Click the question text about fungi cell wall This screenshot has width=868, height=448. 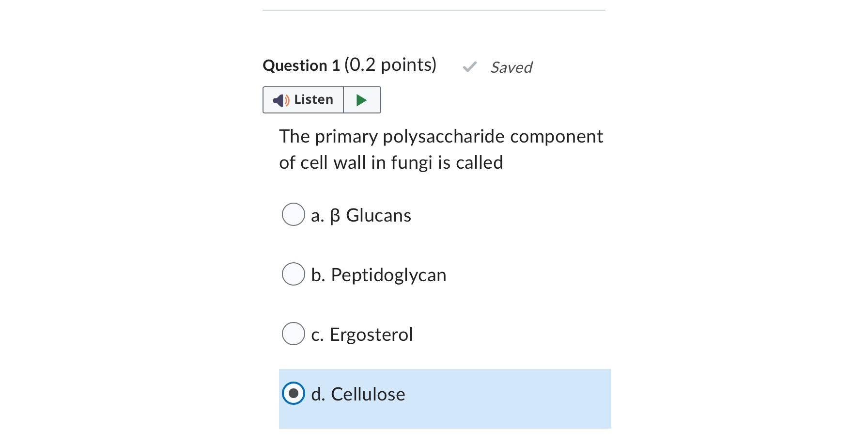point(441,149)
